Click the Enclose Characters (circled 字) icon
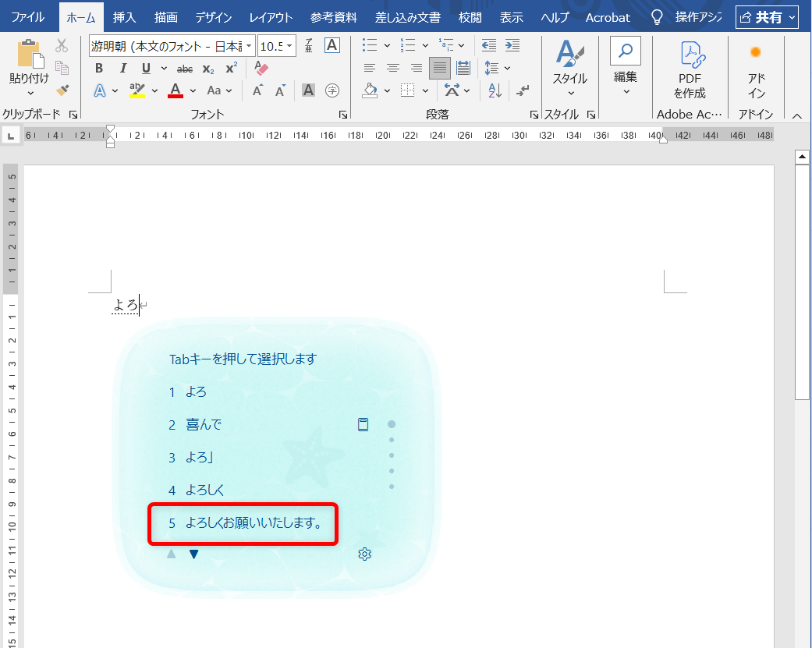The image size is (812, 648). [332, 90]
